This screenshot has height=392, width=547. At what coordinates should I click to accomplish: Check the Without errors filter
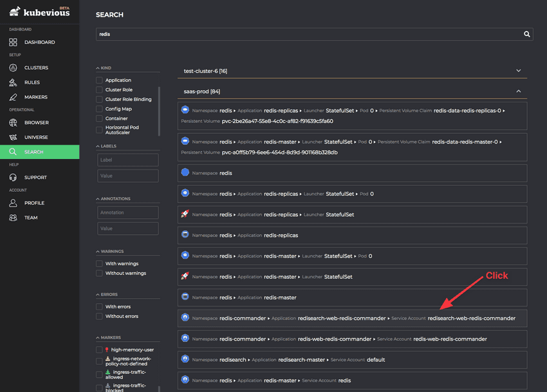click(x=99, y=316)
